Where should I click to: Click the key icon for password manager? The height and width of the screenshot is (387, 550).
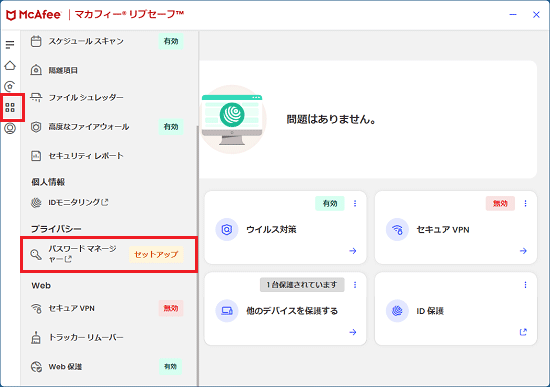pos(36,254)
